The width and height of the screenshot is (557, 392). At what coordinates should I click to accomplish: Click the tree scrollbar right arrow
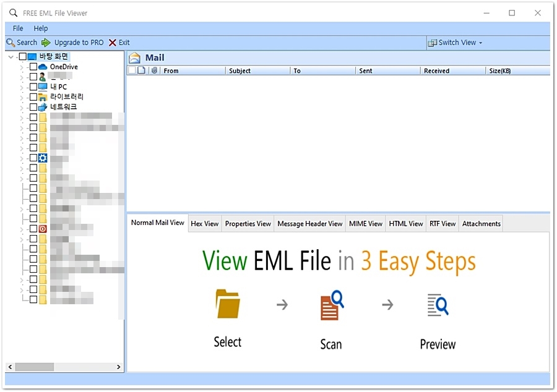coord(118,367)
